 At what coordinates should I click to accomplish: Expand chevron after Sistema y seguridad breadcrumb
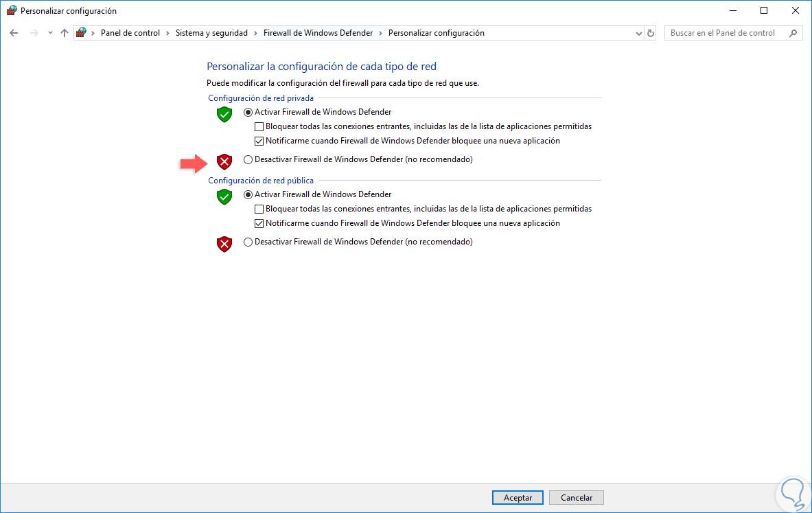256,33
